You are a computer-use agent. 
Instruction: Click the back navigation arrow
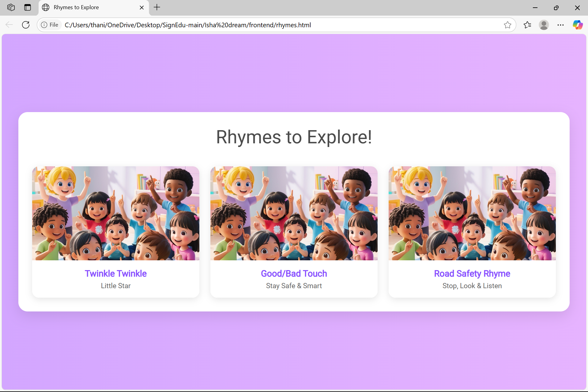click(9, 25)
